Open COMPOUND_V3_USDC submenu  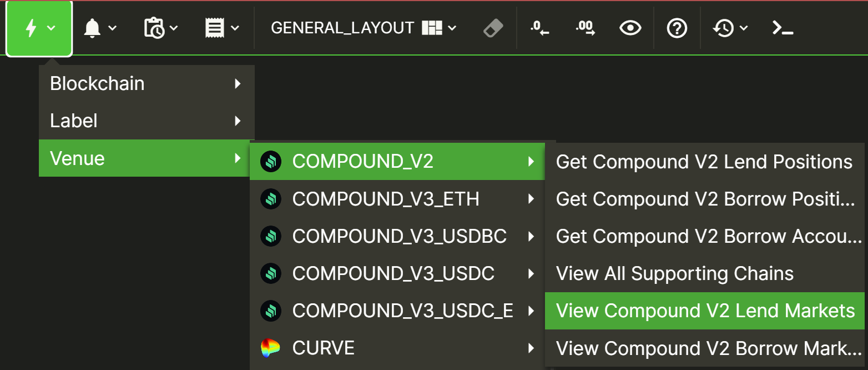click(x=397, y=273)
